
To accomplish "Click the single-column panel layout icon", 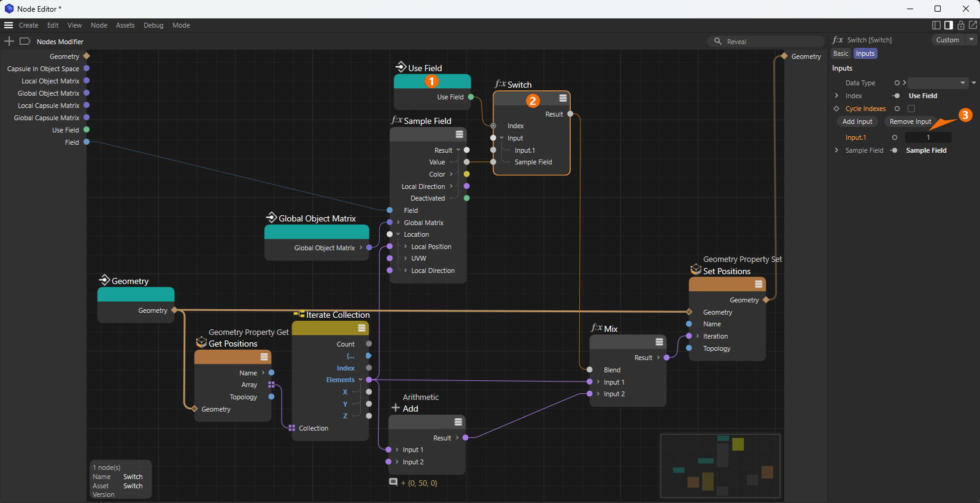I will coord(936,25).
